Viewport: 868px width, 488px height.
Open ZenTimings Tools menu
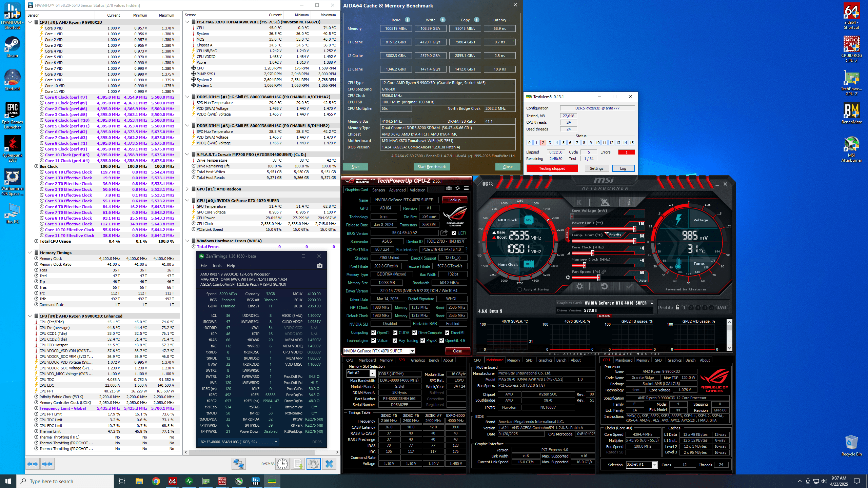point(217,266)
